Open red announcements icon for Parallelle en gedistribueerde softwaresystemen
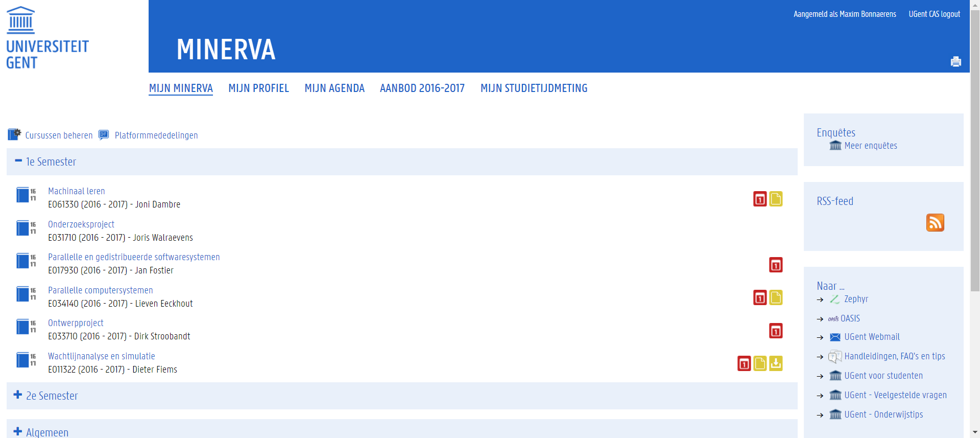The image size is (980, 438). point(776,265)
